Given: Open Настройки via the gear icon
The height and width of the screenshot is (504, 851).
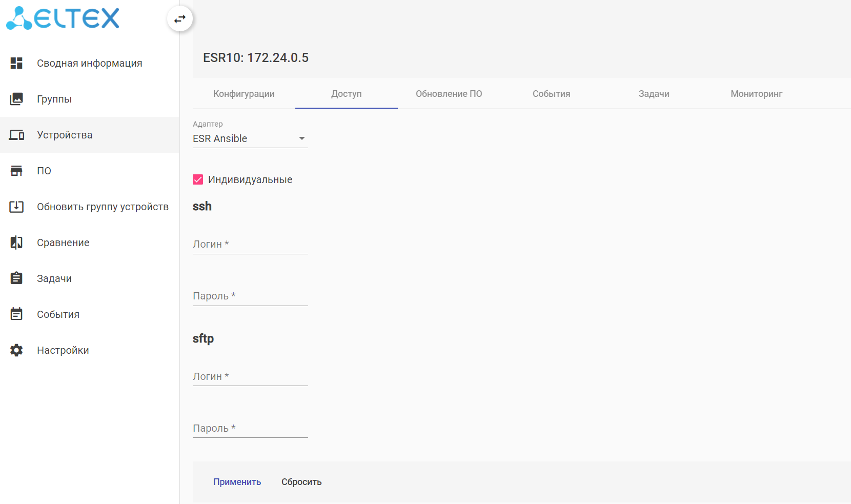Looking at the screenshot, I should (x=16, y=350).
